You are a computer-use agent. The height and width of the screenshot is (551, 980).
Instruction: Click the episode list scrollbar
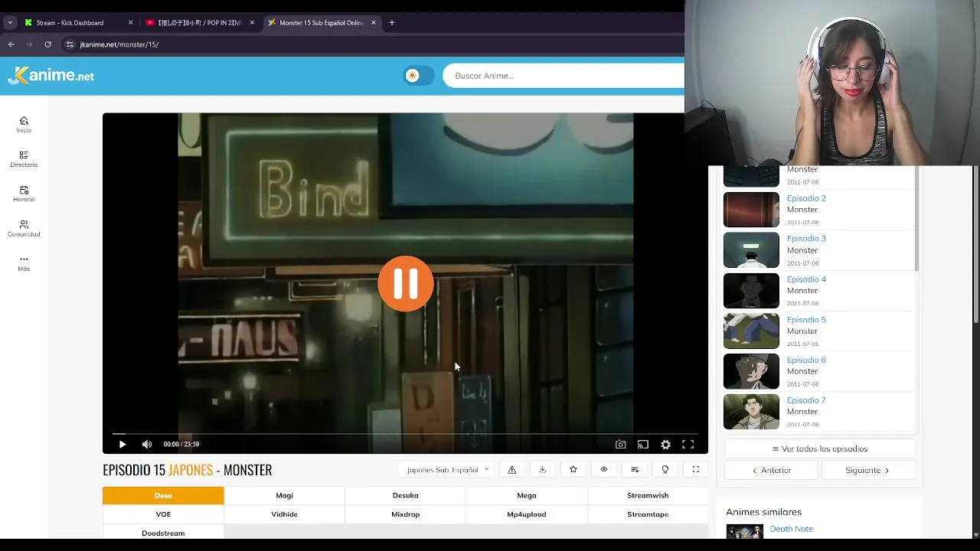(916, 218)
